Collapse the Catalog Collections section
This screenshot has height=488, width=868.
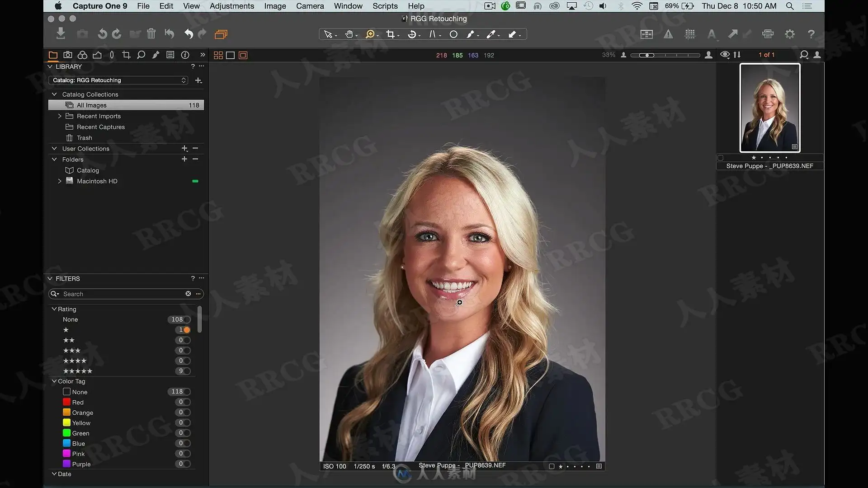point(54,94)
